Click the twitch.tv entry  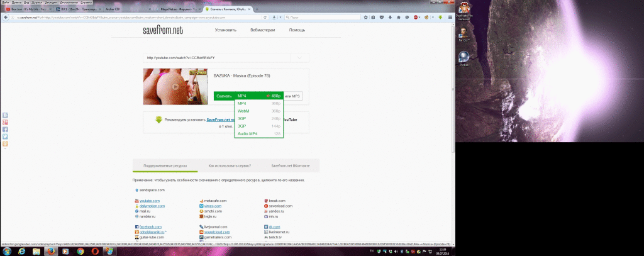(x=275, y=238)
